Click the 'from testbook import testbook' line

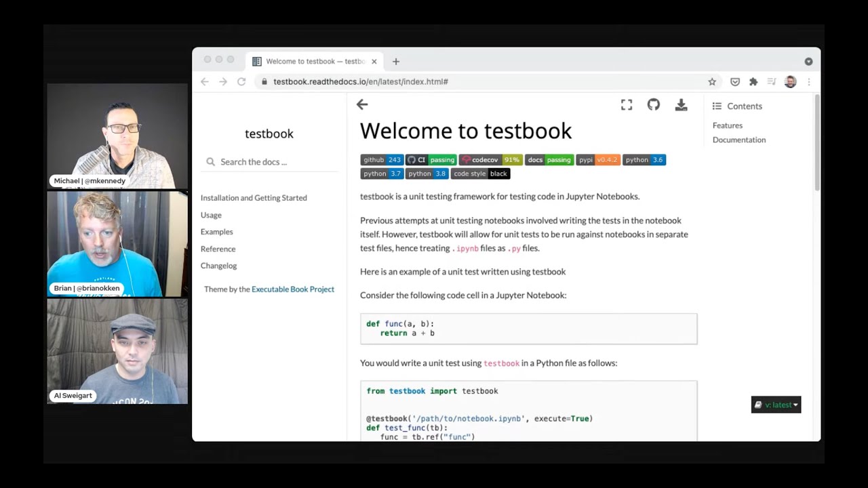point(433,391)
